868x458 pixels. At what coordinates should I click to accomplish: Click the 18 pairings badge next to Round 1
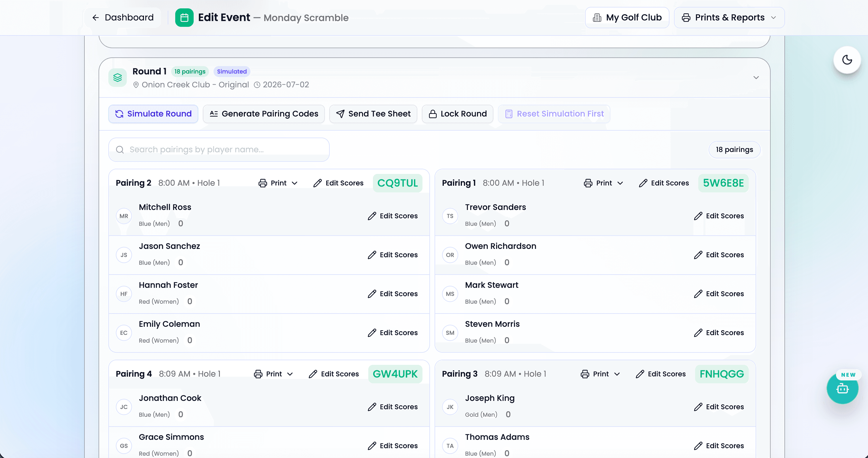(190, 72)
